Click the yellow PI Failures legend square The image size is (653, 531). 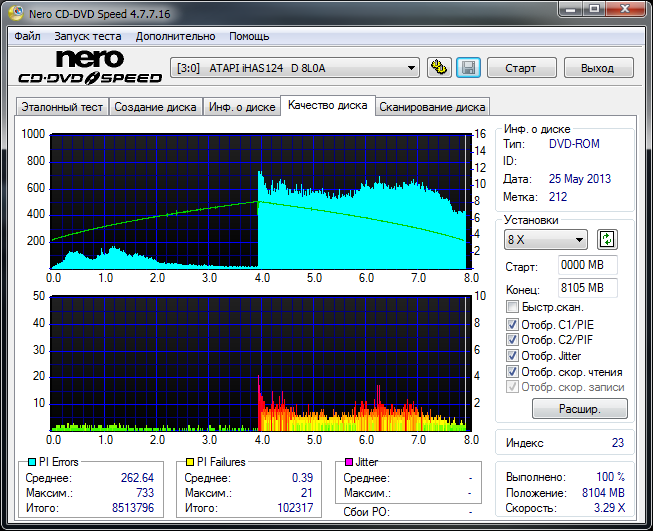pos(190,462)
